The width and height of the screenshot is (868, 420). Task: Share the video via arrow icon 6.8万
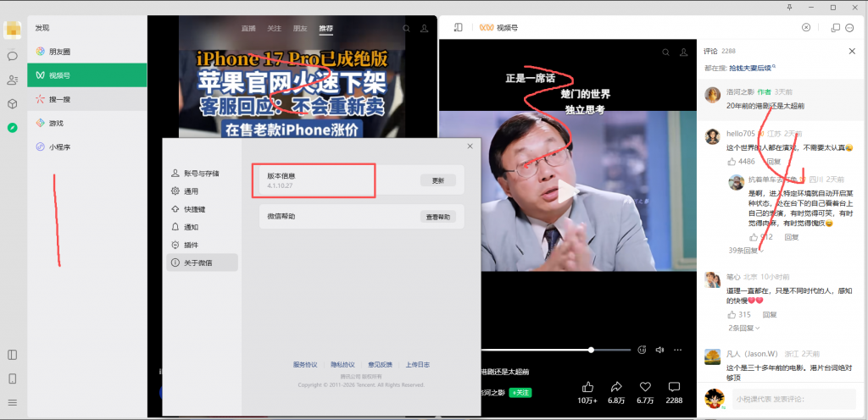pos(616,392)
